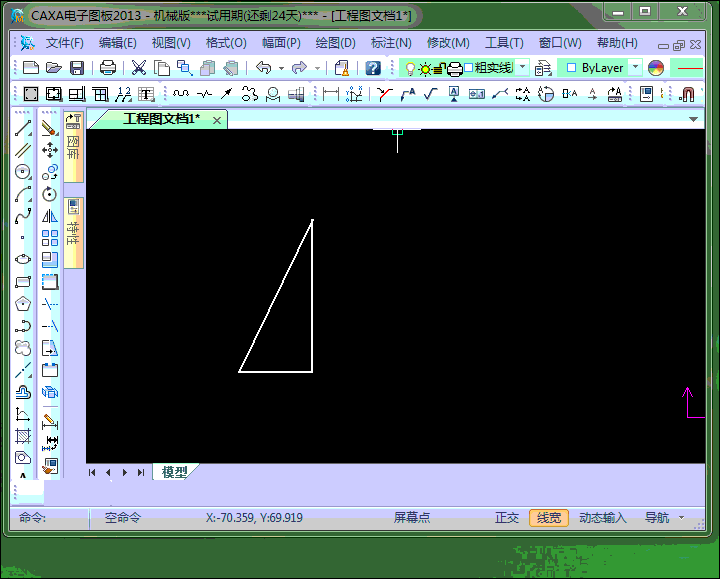Open the Help question mark icon

point(372,68)
